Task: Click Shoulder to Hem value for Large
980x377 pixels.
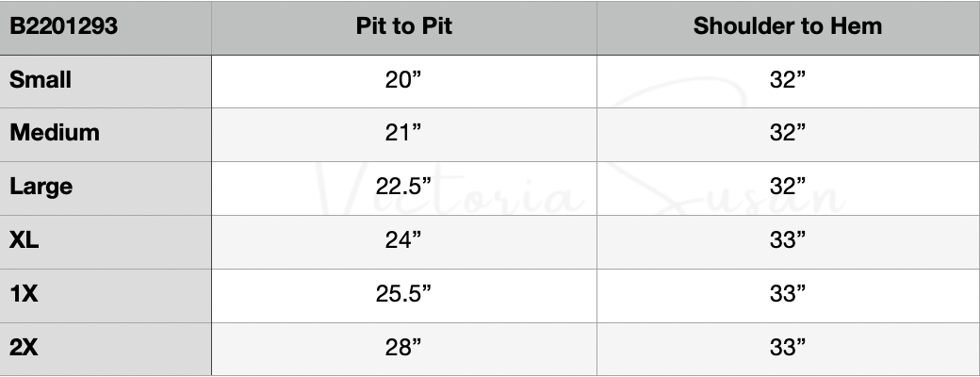Action: point(788,187)
